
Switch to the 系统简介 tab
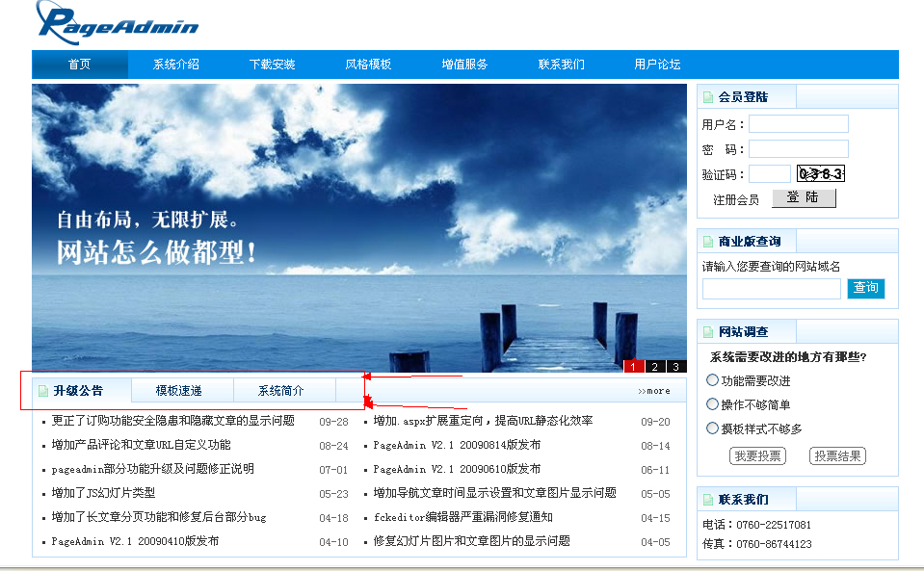280,391
